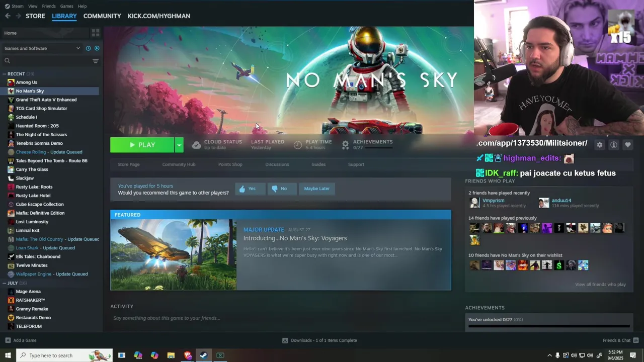Open advanced filter options icon
Image resolution: width=644 pixels, height=362 pixels.
(x=95, y=61)
